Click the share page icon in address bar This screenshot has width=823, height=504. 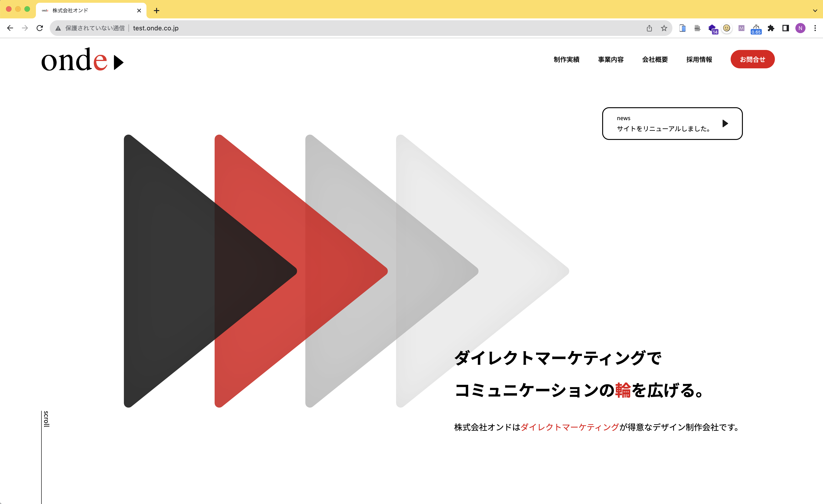[649, 28]
